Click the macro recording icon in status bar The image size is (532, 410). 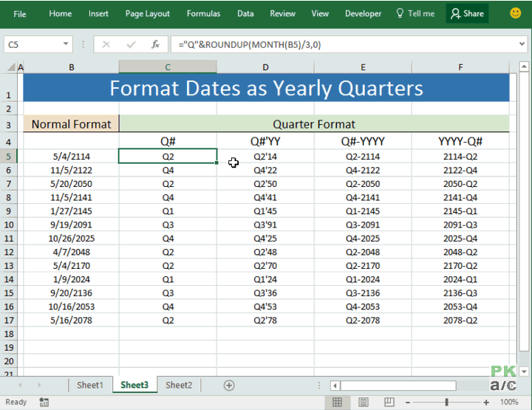pyautogui.click(x=44, y=402)
